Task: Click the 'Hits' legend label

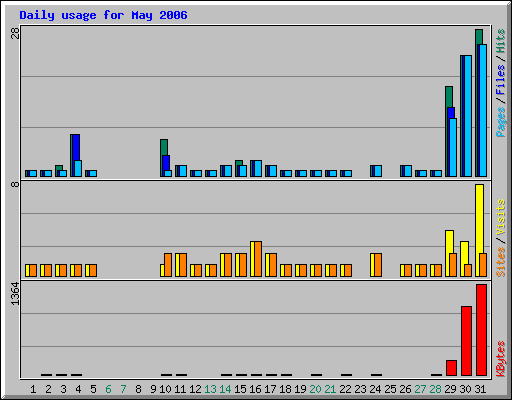Action: [501, 41]
